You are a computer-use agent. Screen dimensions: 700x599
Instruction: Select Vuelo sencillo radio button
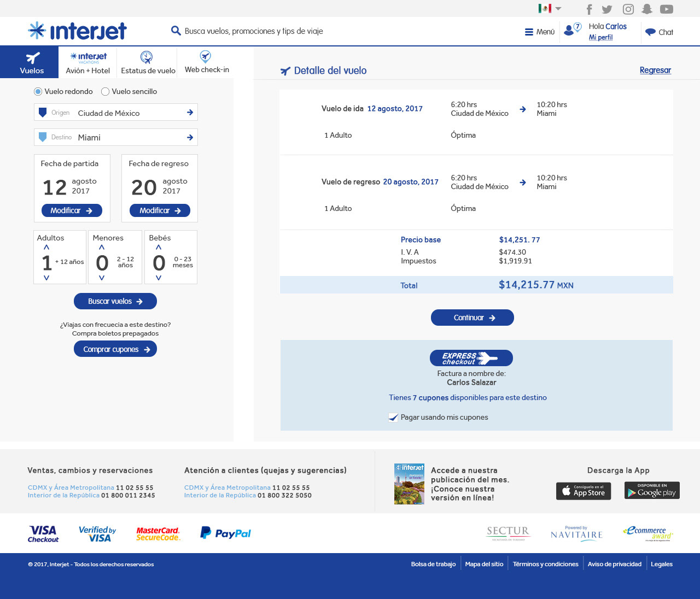pos(105,92)
